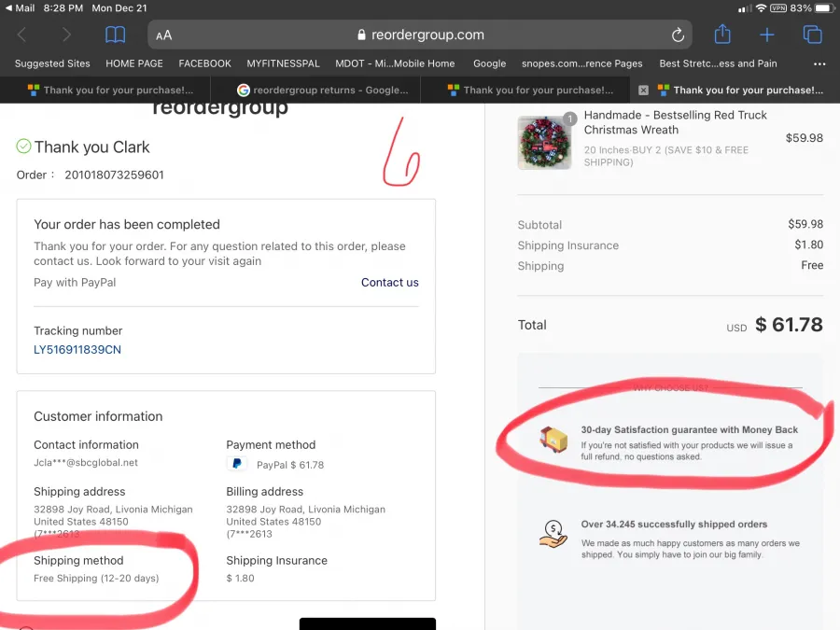The height and width of the screenshot is (630, 840).
Task: Reload the page with refresh icon
Action: pos(678,35)
